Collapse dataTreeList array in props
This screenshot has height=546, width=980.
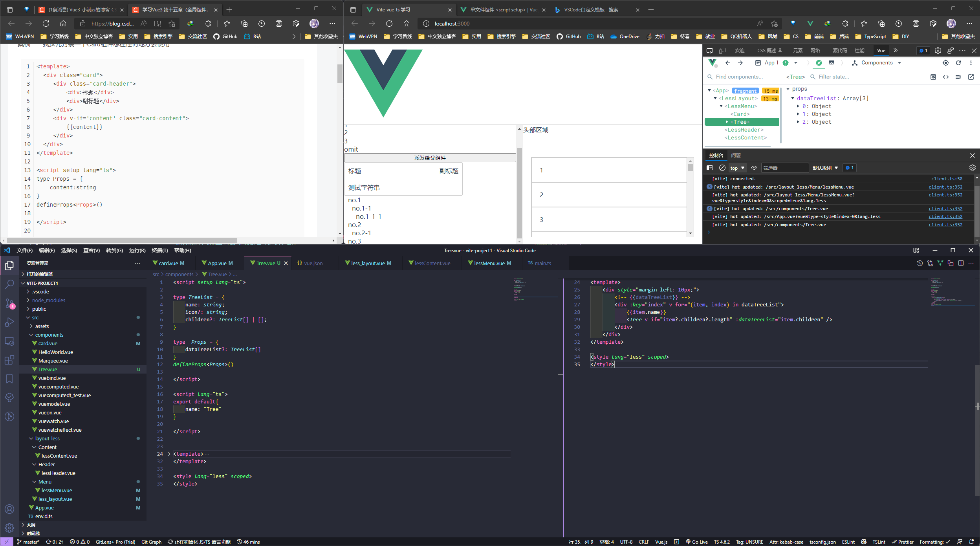point(793,99)
